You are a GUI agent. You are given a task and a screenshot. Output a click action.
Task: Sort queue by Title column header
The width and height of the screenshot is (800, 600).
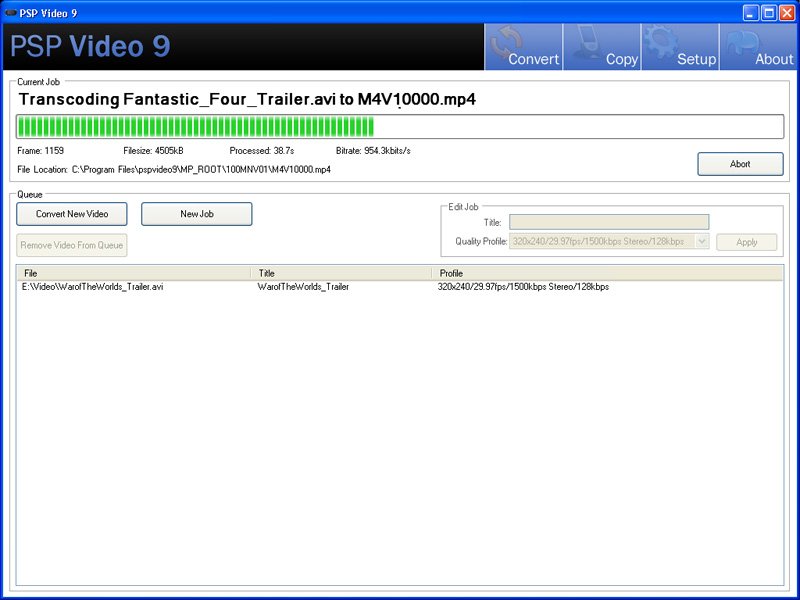pos(342,273)
